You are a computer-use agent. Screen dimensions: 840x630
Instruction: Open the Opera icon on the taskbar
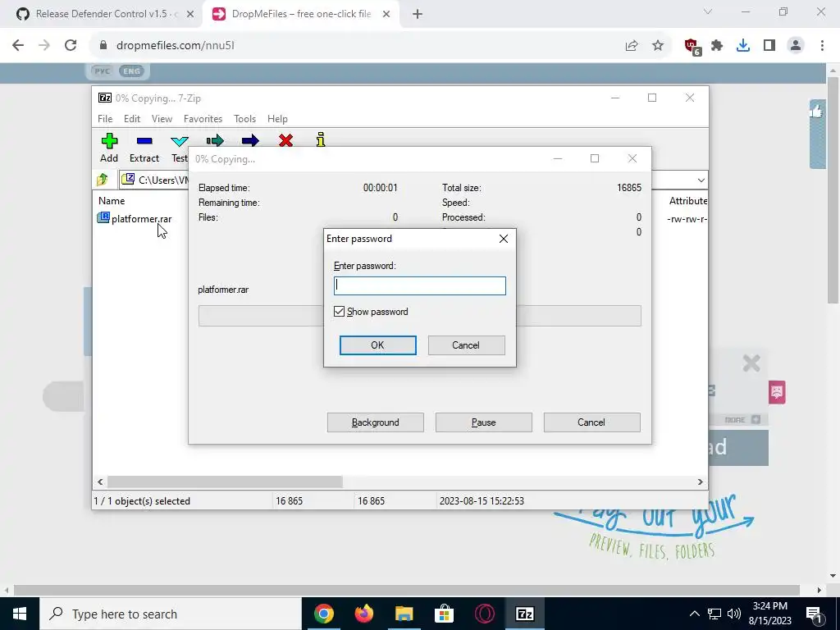tap(484, 614)
